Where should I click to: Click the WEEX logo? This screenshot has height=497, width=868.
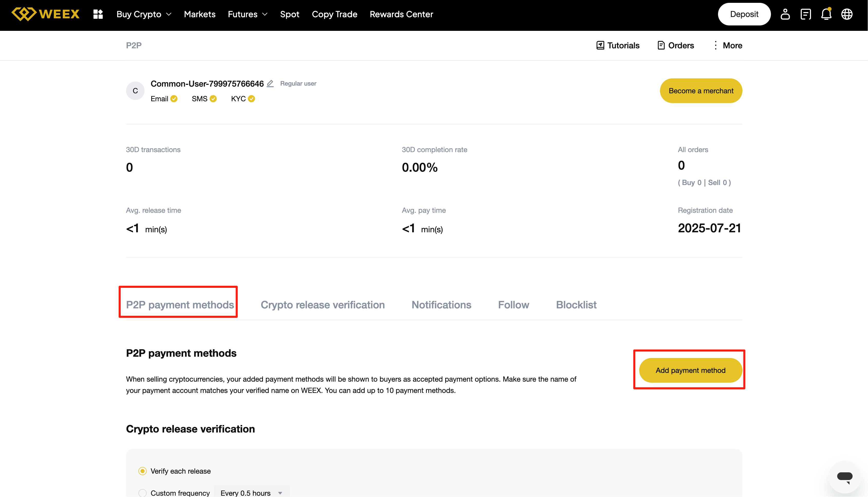point(45,14)
